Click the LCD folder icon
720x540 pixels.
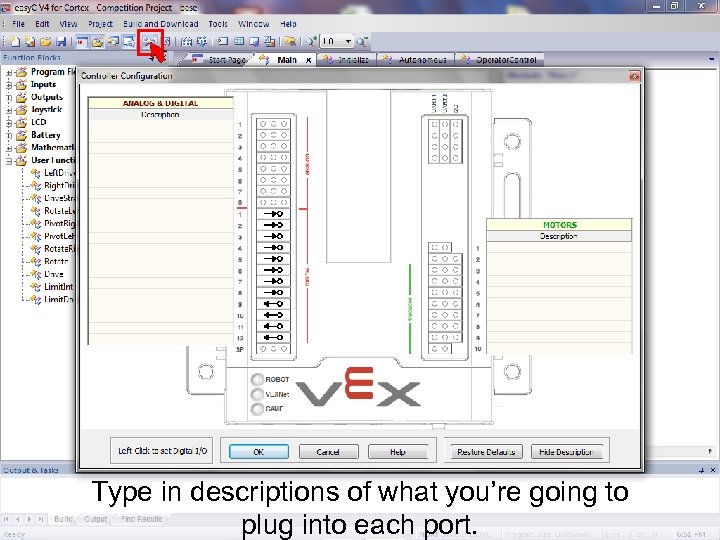tap(21, 122)
